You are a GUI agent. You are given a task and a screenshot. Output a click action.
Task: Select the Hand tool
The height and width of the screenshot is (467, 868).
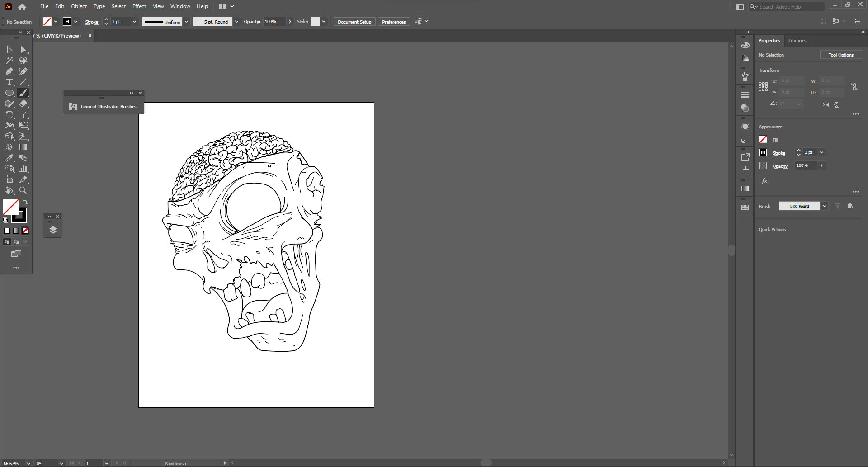point(9,190)
